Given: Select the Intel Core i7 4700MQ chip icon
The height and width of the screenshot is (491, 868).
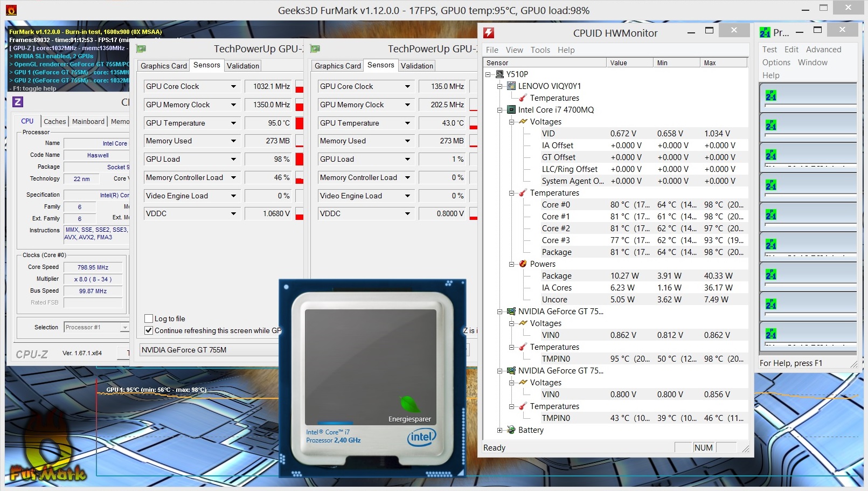Looking at the screenshot, I should [x=511, y=110].
